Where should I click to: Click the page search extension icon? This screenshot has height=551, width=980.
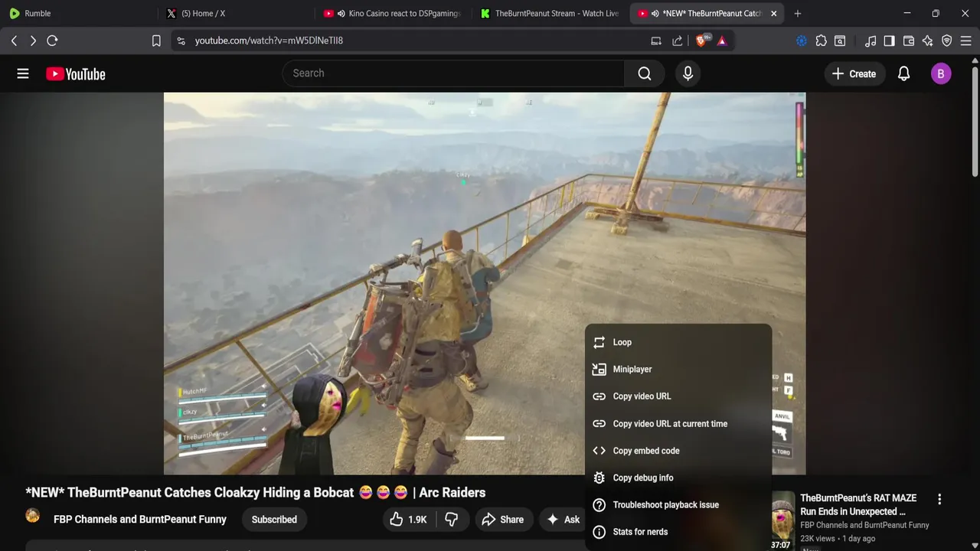tap(840, 41)
